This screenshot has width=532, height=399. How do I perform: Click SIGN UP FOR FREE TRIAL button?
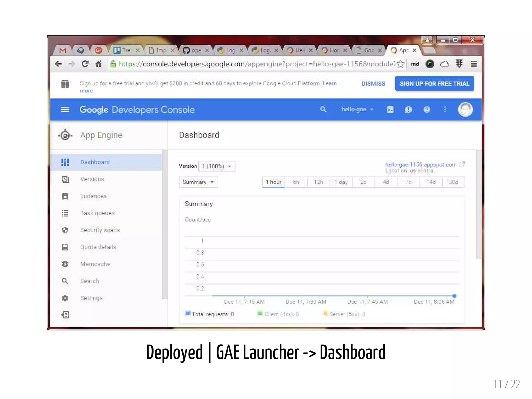click(435, 84)
